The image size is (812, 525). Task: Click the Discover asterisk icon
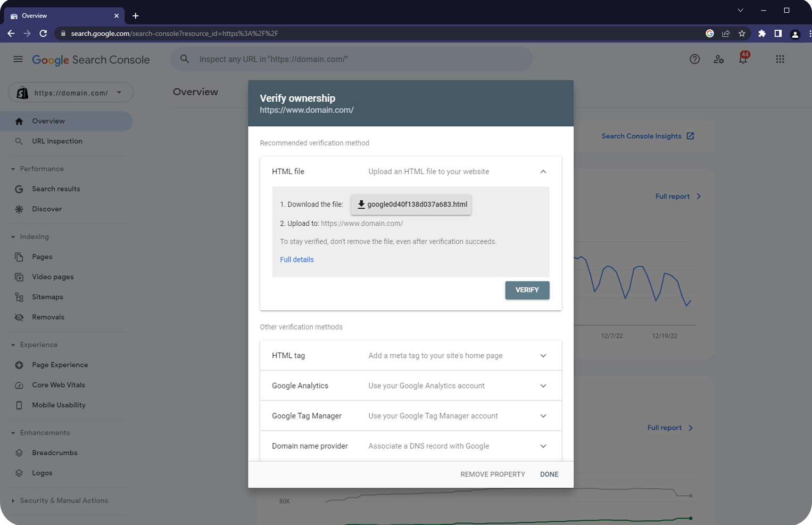(19, 209)
